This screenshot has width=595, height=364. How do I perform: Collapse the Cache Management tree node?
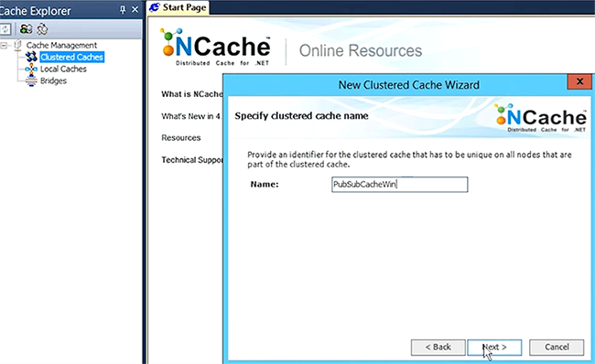pos(4,46)
